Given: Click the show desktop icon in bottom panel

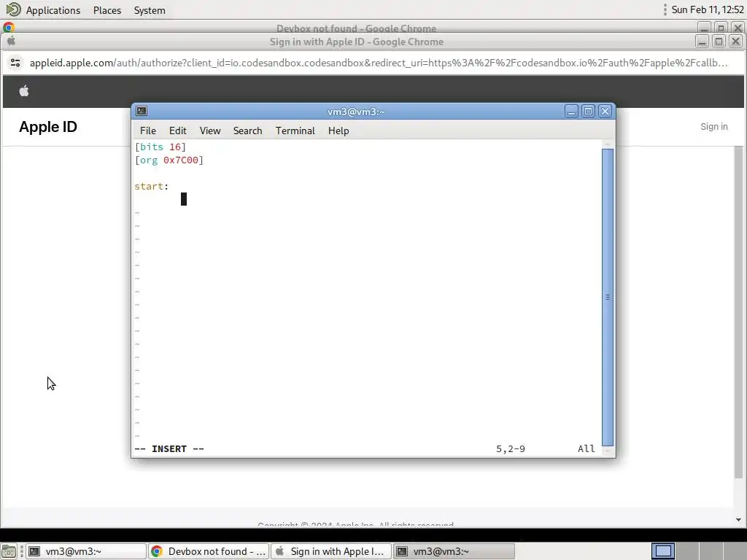Looking at the screenshot, I should point(9,551).
